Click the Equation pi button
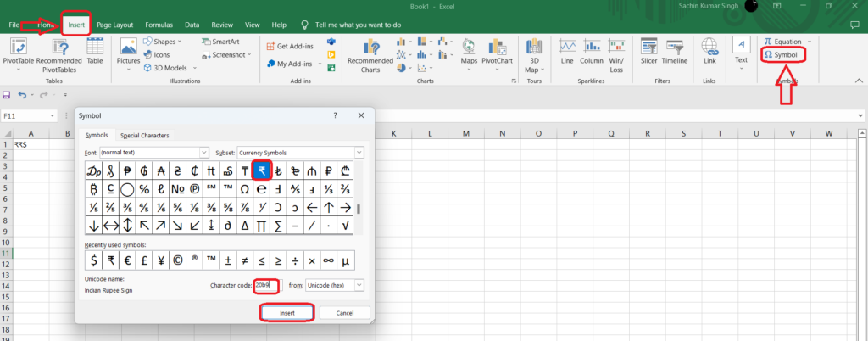 [782, 42]
